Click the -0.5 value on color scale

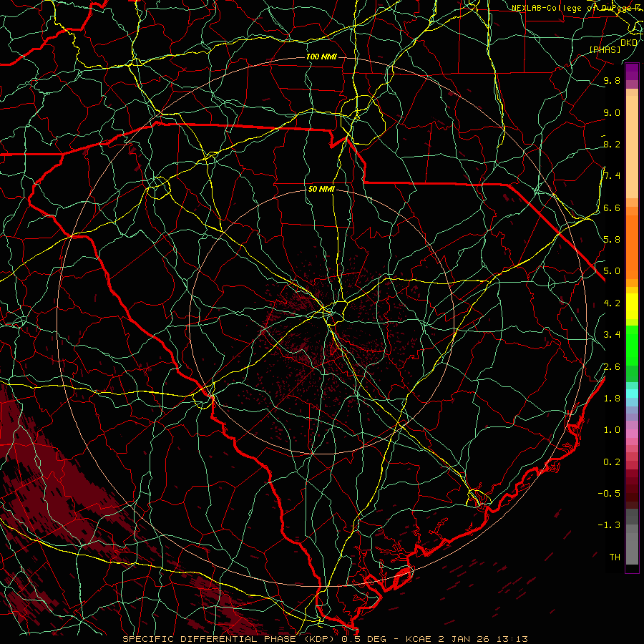[x=609, y=493]
